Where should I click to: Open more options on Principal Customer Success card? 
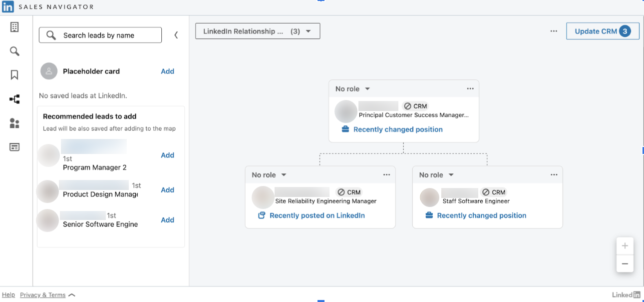tap(470, 89)
